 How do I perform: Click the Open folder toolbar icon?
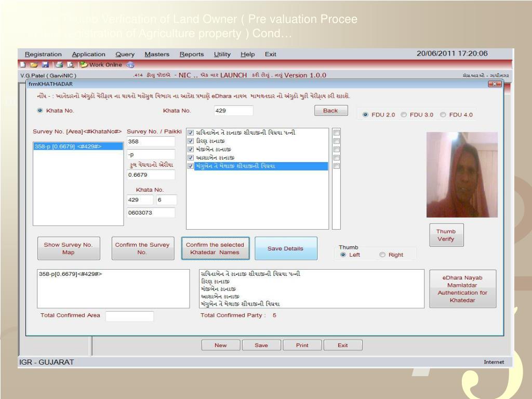coord(34,64)
